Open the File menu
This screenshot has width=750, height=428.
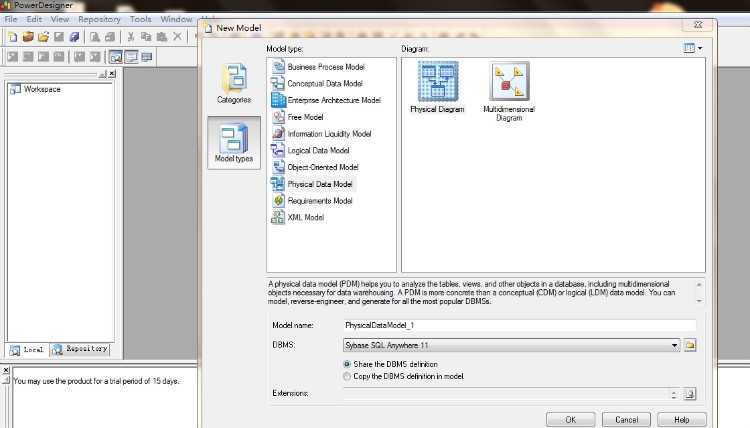click(11, 19)
